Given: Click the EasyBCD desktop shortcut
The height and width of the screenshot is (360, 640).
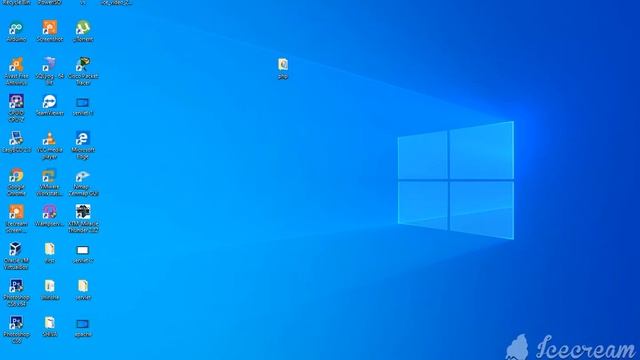Looking at the screenshot, I should point(16,142).
